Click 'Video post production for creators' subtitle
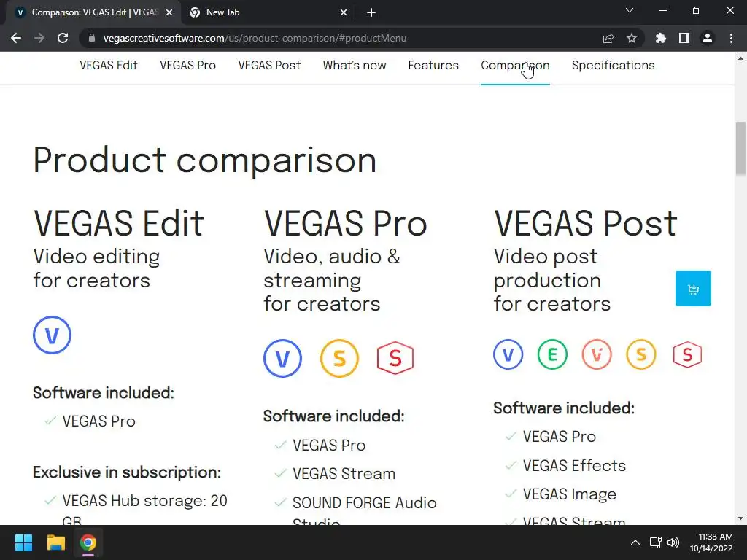This screenshot has width=747, height=560. pos(552,280)
